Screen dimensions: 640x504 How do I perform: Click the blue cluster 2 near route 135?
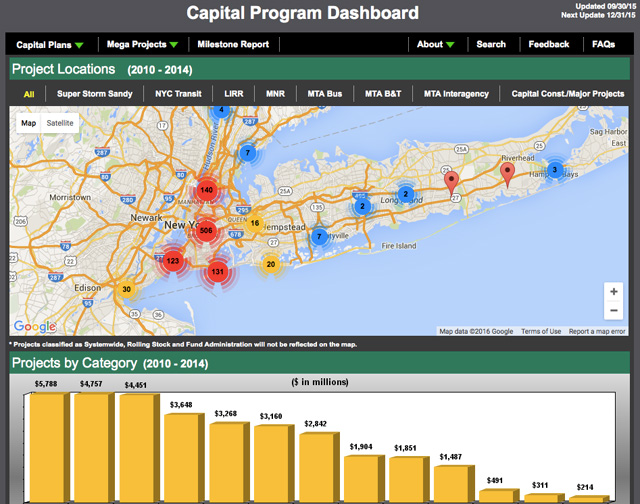tap(362, 206)
